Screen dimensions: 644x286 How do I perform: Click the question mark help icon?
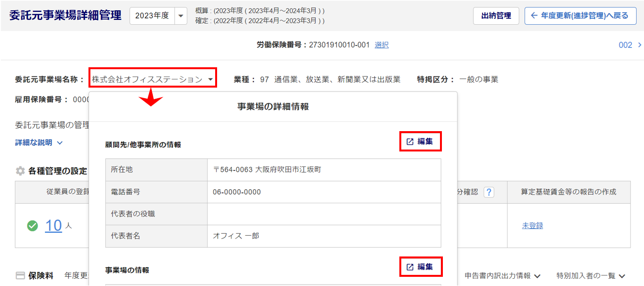click(x=489, y=192)
